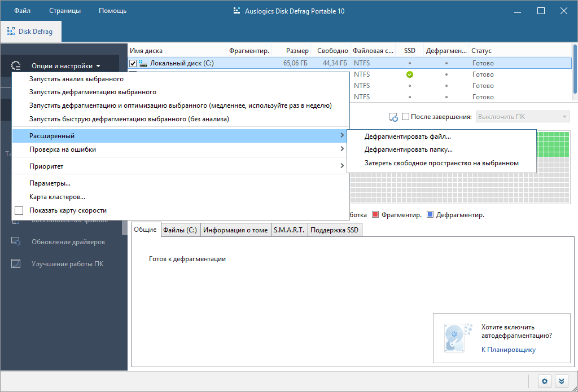Open the Помощь menu
The height and width of the screenshot is (392, 578).
(x=112, y=11)
